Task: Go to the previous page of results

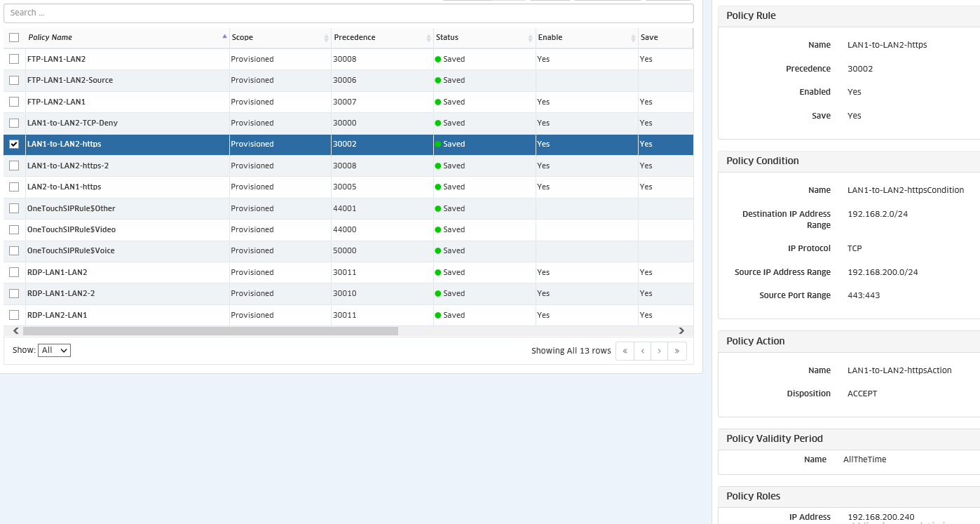Action: coord(642,351)
